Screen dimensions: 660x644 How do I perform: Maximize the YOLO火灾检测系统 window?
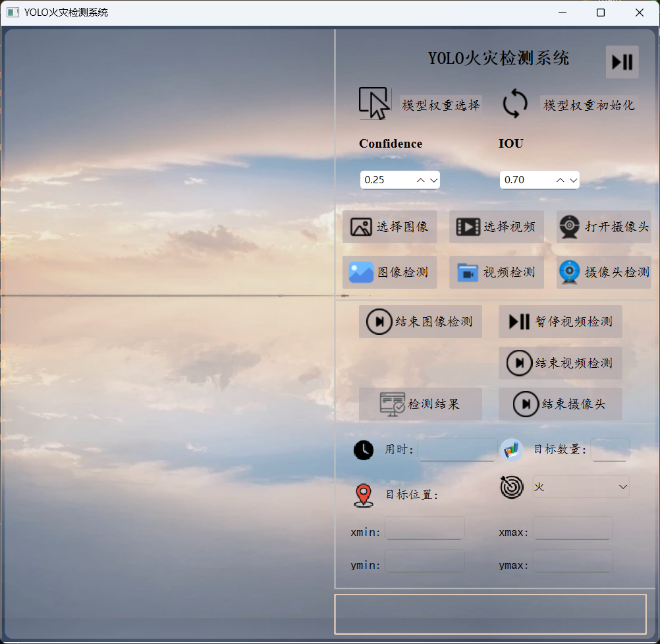pos(601,13)
